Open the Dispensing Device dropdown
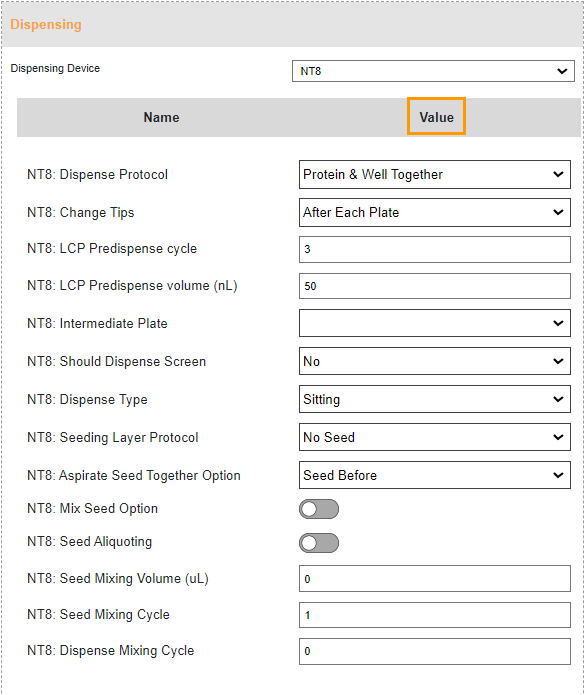This screenshot has width=584, height=695. (x=433, y=71)
